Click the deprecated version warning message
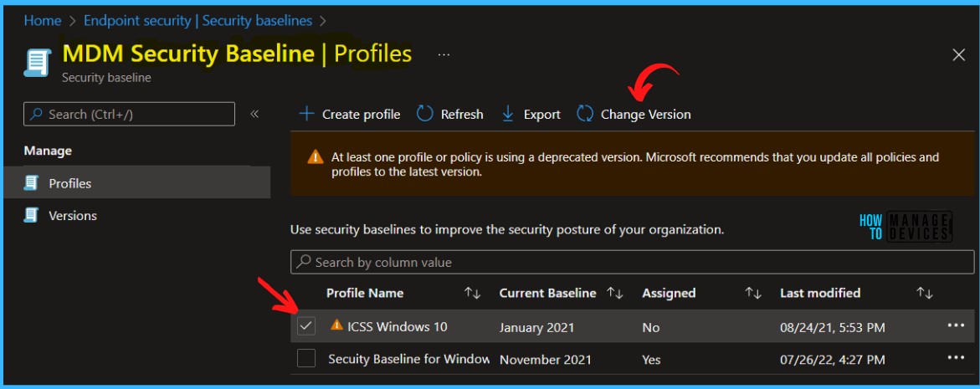Screen dimensions: 980x389 pos(635,164)
